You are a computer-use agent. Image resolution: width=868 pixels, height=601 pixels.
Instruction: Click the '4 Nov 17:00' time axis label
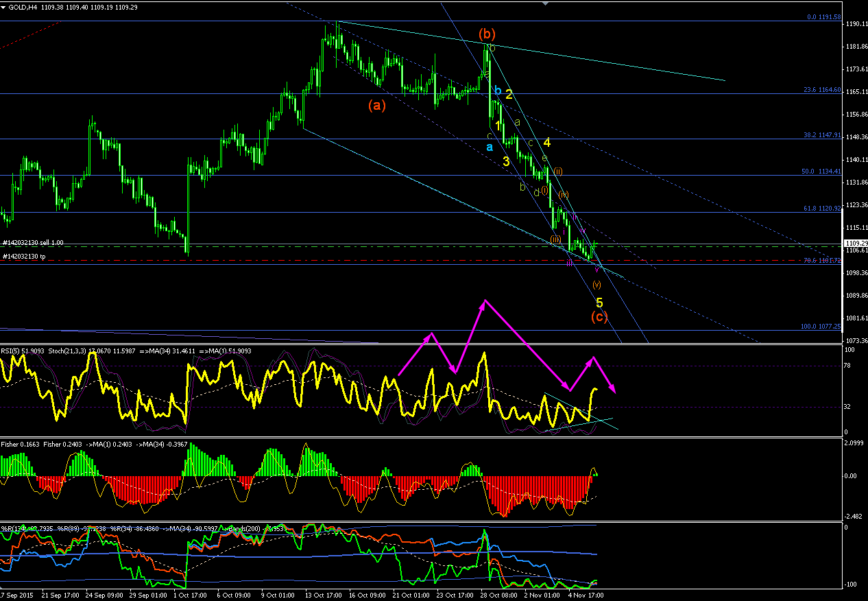(x=585, y=594)
